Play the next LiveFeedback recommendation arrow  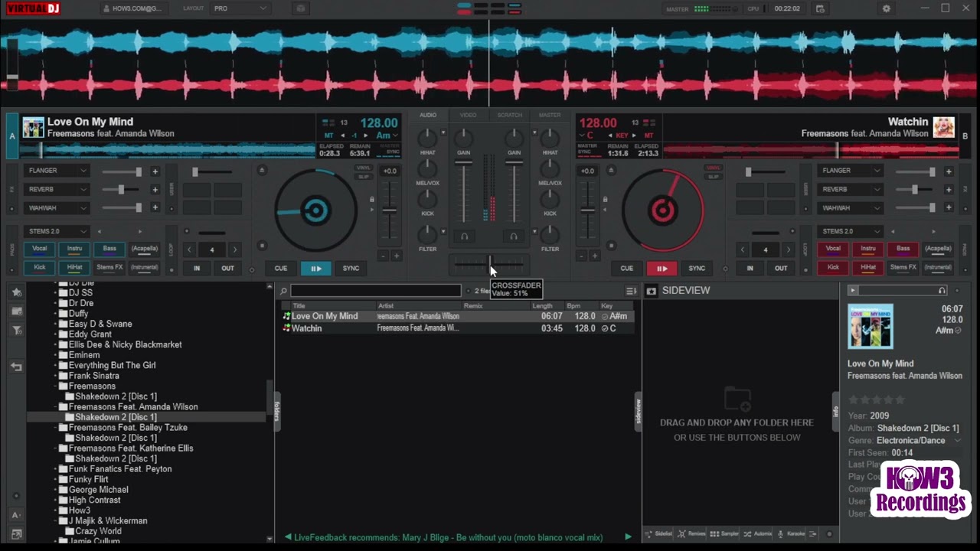[628, 537]
